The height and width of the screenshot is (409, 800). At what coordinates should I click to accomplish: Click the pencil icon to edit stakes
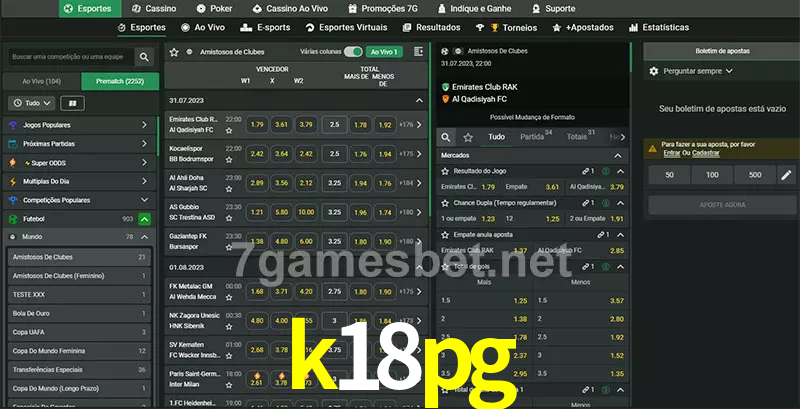click(x=786, y=175)
